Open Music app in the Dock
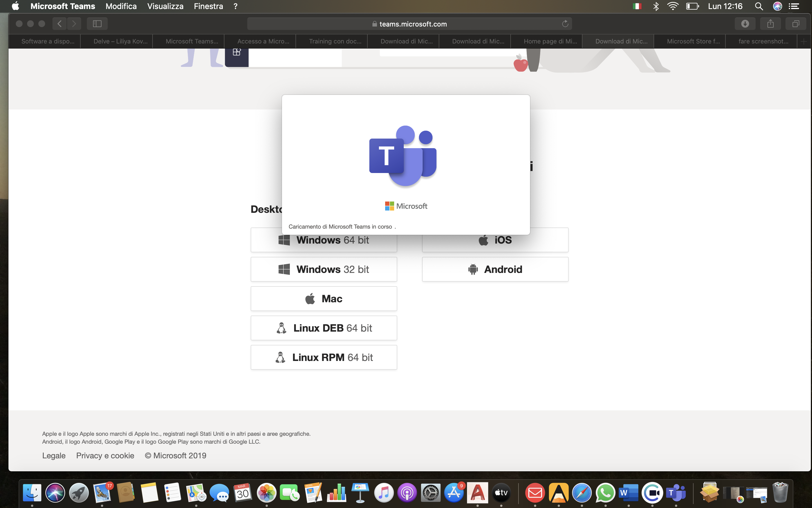Image resolution: width=812 pixels, height=508 pixels. 384,493
